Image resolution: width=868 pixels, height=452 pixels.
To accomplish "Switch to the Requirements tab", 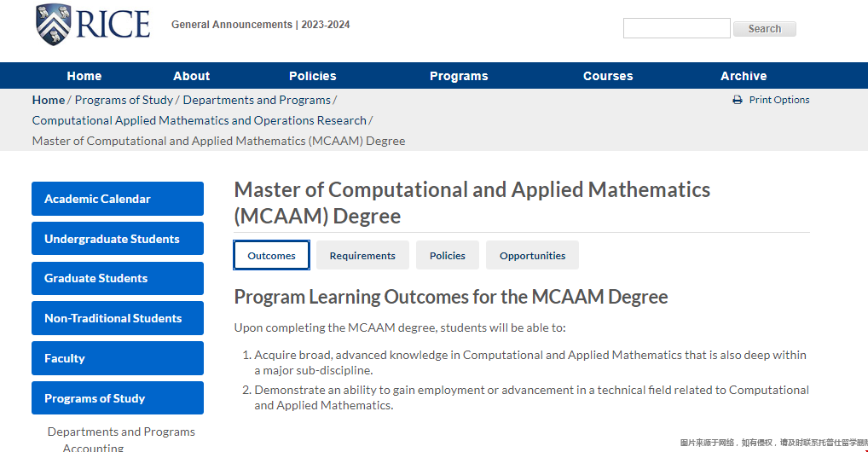I will pos(362,255).
